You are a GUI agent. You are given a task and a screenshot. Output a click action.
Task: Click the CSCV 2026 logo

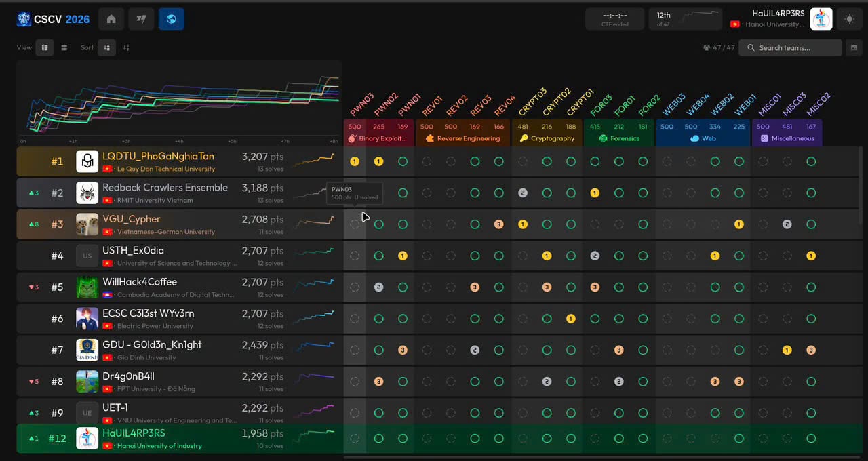pos(54,19)
